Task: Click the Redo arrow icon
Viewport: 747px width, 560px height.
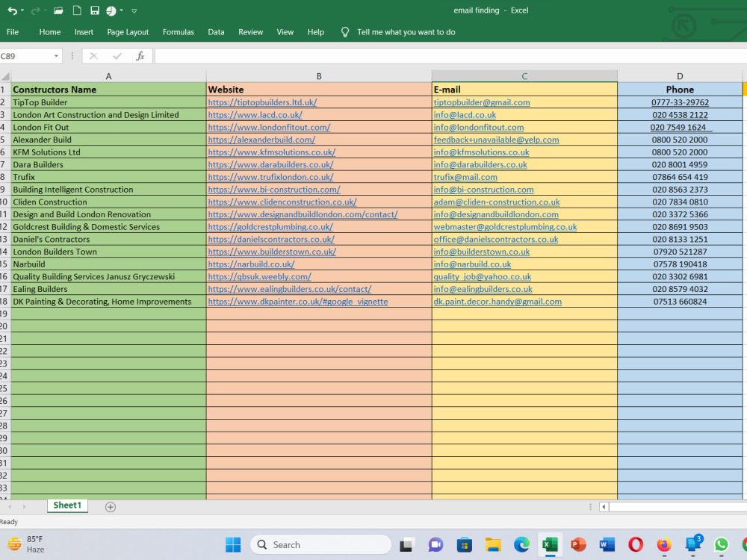Action: pos(35,10)
